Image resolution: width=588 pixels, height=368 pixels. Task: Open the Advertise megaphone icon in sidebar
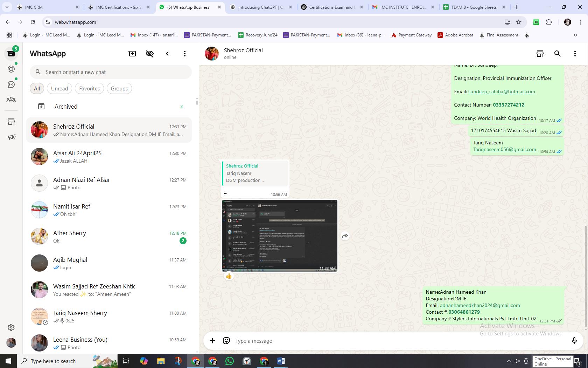point(11,137)
